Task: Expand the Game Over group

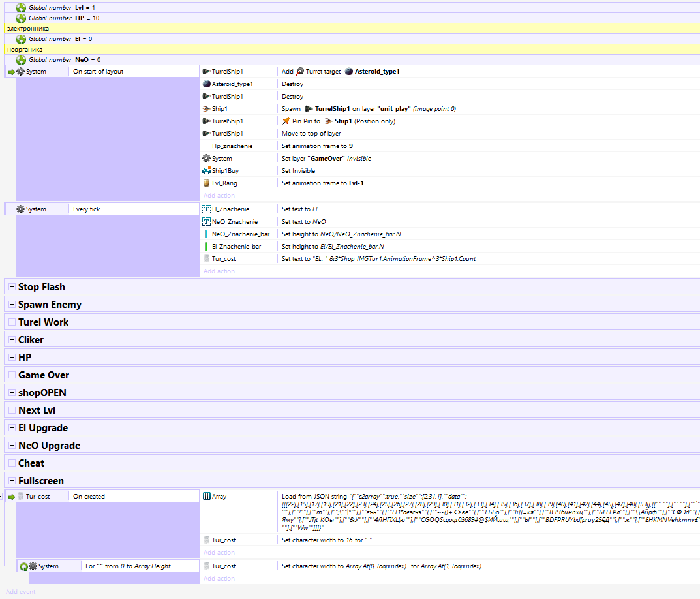Action: [x=12, y=375]
